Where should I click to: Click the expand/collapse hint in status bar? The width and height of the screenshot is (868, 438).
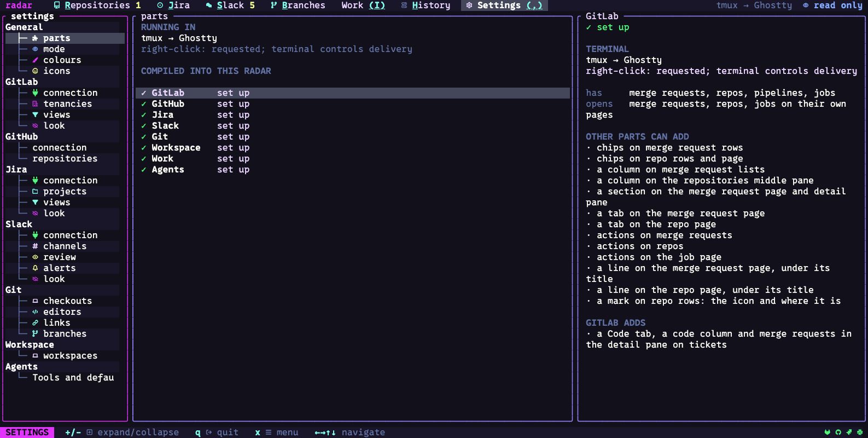pos(122,433)
